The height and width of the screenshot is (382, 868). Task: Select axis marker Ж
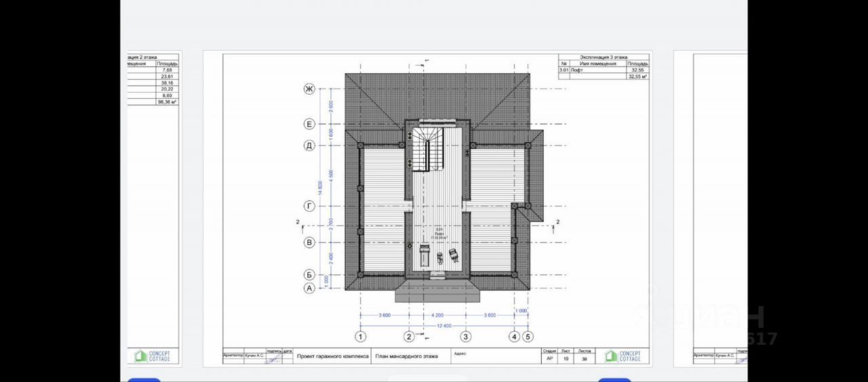tap(309, 89)
